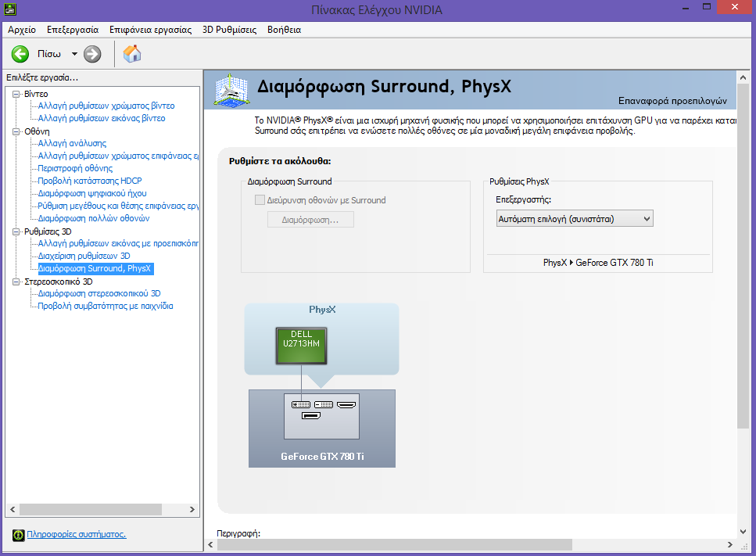
Task: Click the task tree scroll-right arrow
Action: click(192, 510)
